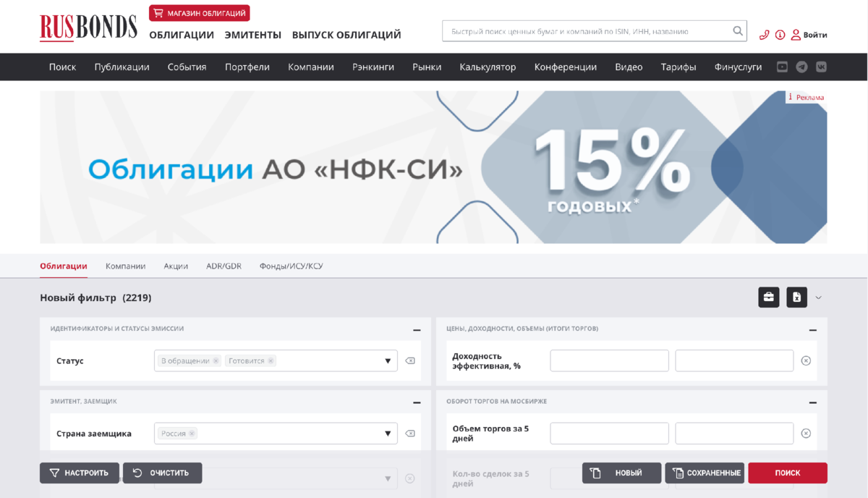The width and height of the screenshot is (868, 498).
Task: Open the bond shop button
Action: pos(200,13)
